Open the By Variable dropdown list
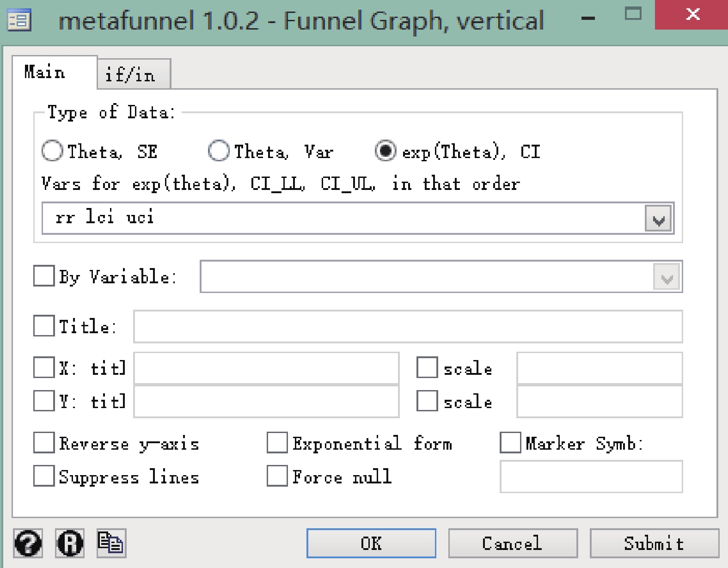The image size is (728, 568). coord(667,277)
